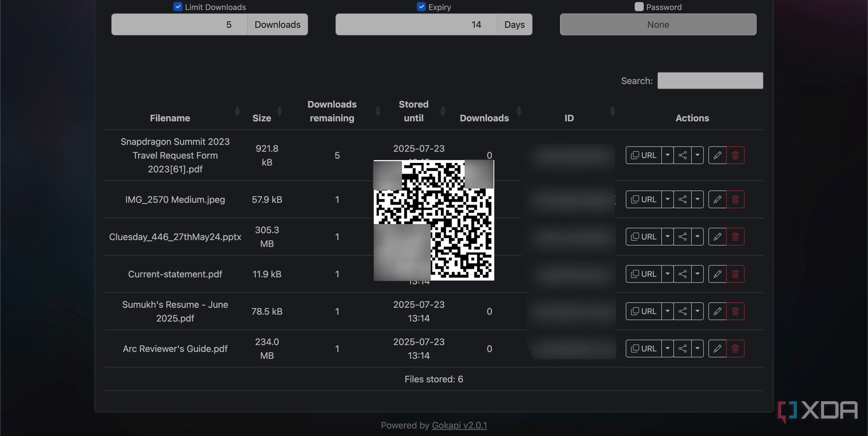Open URL dropdown for Sumukh's Resume
This screenshot has width=868, height=436.
[x=667, y=311]
